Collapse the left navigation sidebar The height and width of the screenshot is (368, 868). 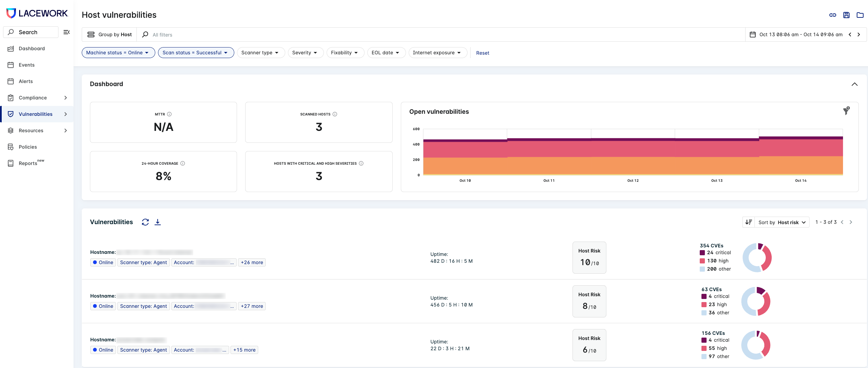tap(67, 32)
